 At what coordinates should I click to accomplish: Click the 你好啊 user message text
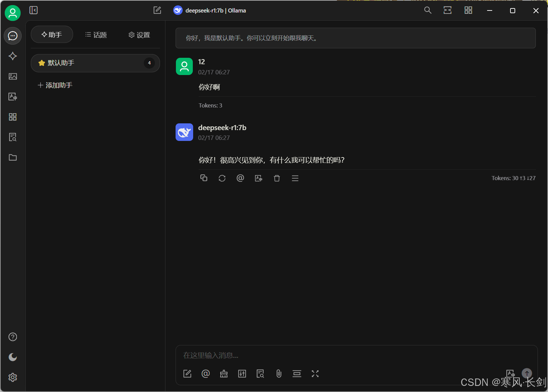209,87
